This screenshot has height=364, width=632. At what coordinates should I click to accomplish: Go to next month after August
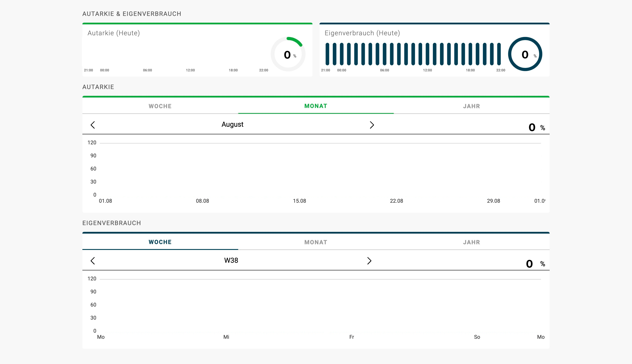tap(372, 125)
